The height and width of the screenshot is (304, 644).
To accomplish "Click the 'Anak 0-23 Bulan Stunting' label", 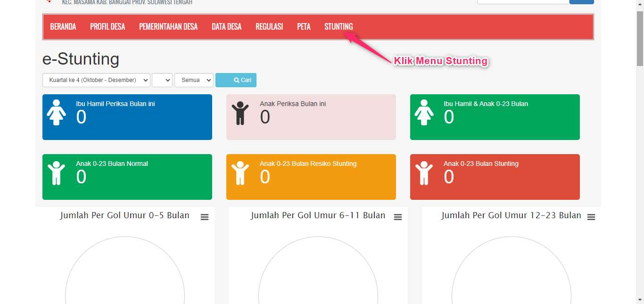I will pos(481,164).
